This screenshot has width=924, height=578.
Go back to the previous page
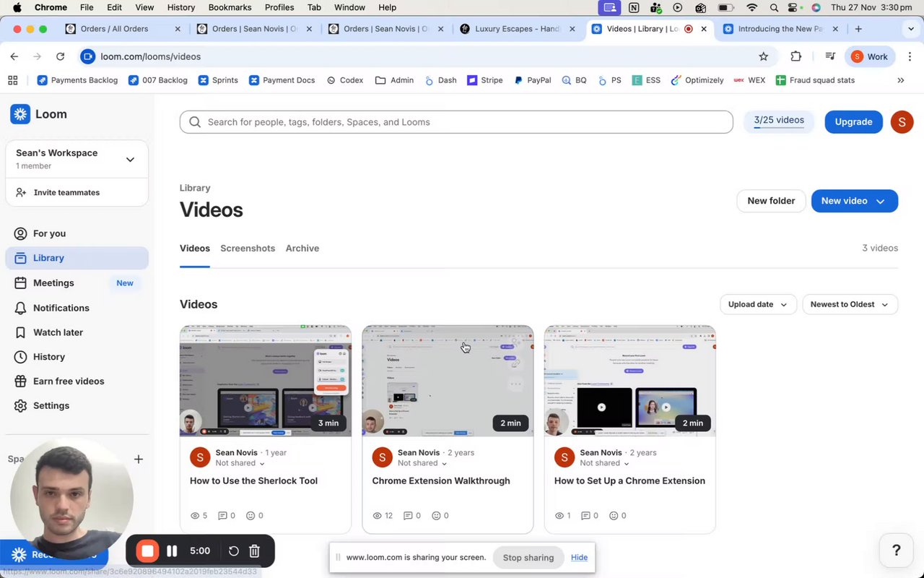point(14,56)
